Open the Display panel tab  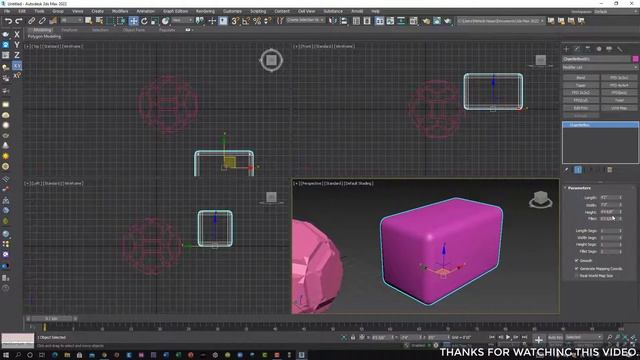[609, 49]
